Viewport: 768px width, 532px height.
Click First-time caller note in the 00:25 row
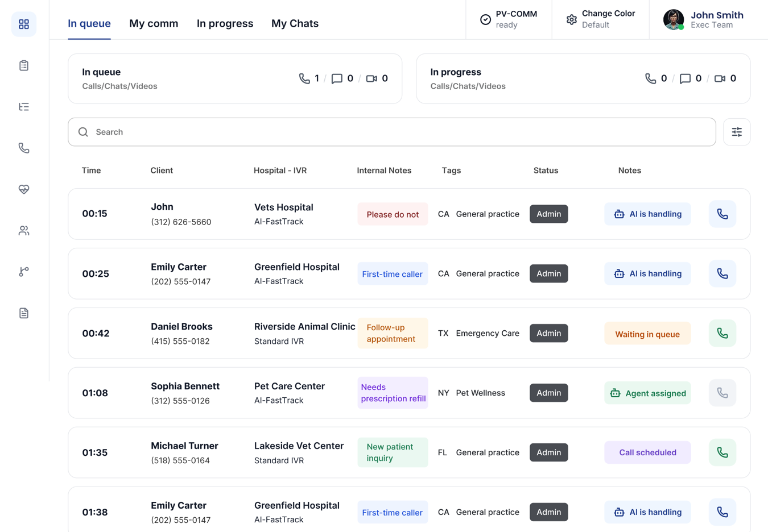[393, 274]
